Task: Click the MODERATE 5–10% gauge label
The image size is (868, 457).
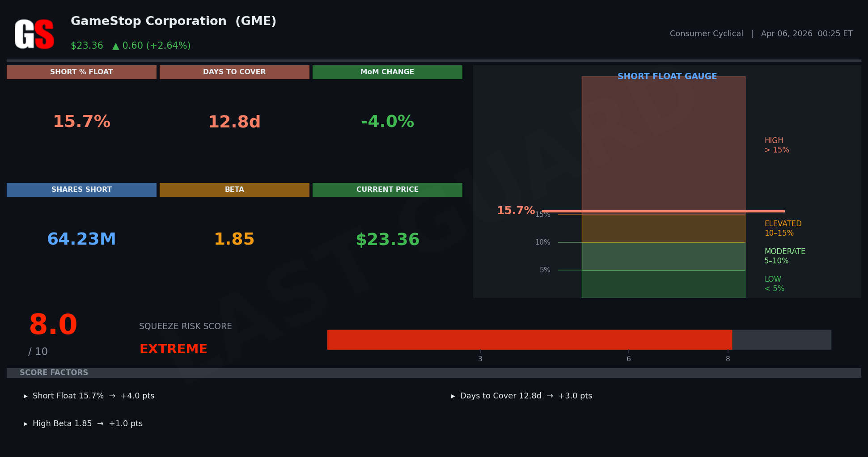Action: pyautogui.click(x=784, y=256)
